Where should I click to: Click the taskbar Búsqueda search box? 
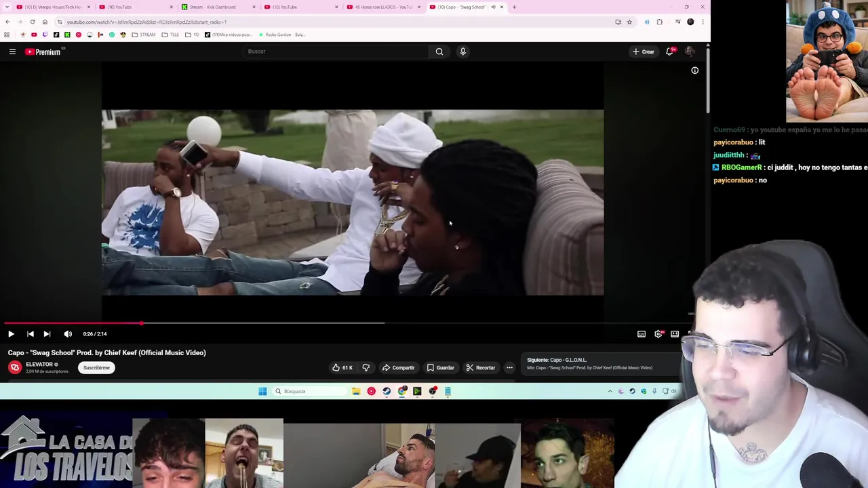point(309,391)
